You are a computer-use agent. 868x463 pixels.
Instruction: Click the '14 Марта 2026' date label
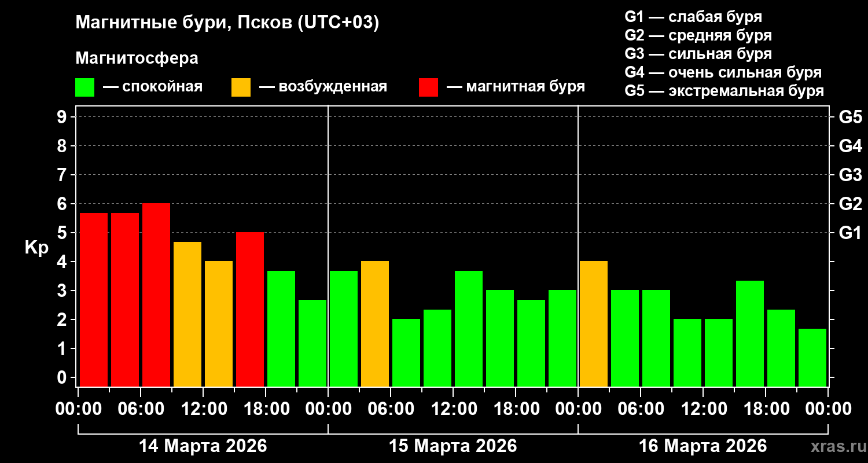pos(203,446)
